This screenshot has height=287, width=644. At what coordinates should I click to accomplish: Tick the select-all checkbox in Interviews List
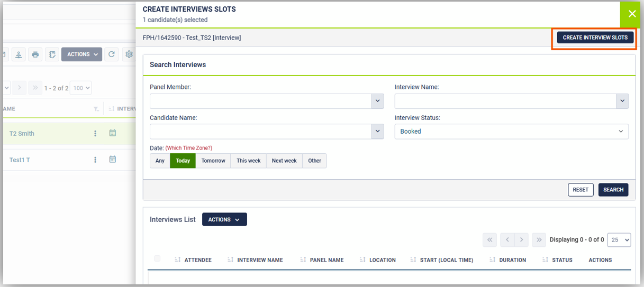tap(157, 258)
